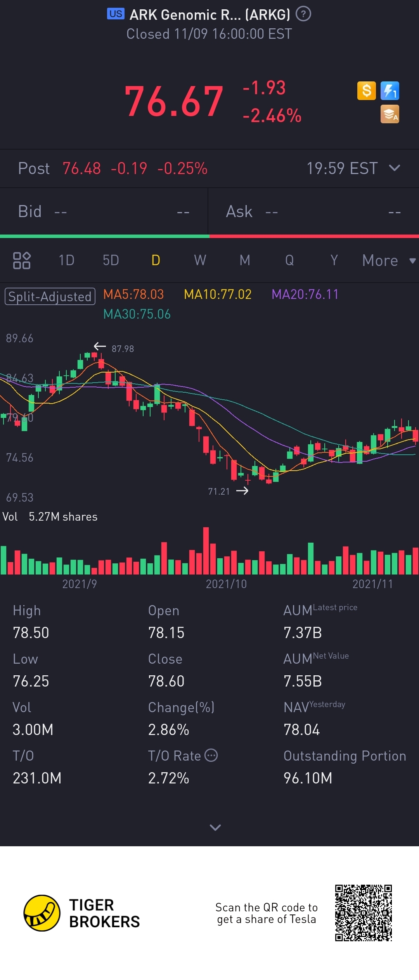Tap the US market flag badge
Screen dimensions: 419x980
tap(116, 14)
